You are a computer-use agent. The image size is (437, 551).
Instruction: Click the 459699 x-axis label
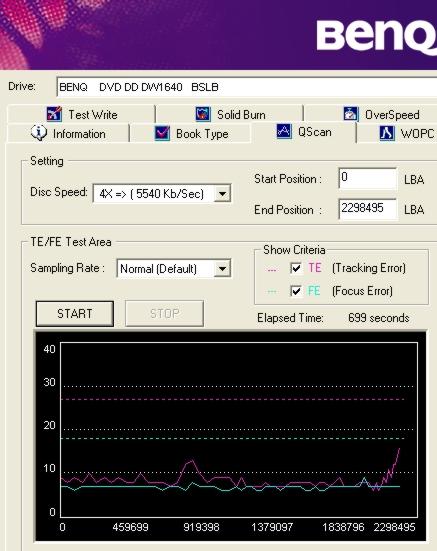point(130,527)
